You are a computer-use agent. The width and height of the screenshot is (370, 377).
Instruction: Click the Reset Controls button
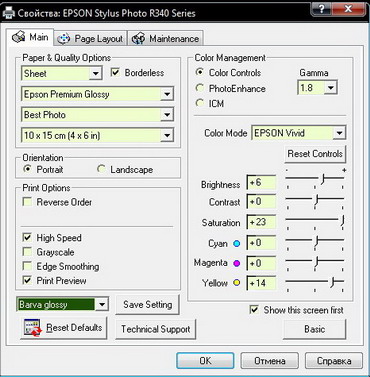[x=315, y=154]
